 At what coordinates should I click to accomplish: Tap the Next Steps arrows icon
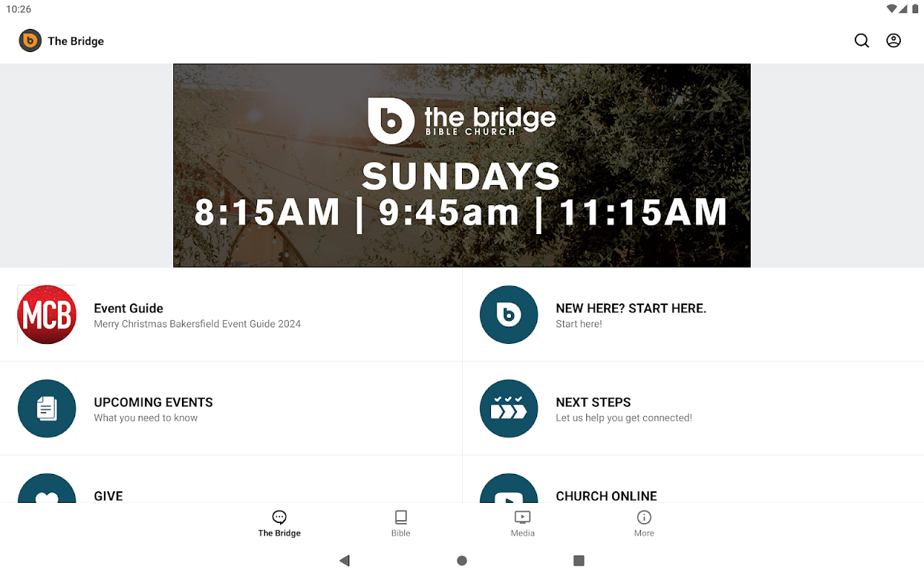(x=509, y=409)
